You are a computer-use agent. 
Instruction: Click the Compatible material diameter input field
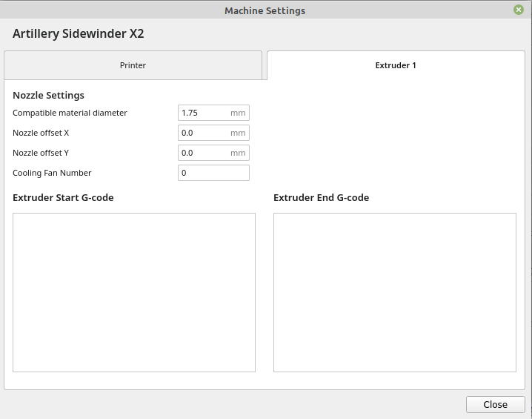pos(205,113)
